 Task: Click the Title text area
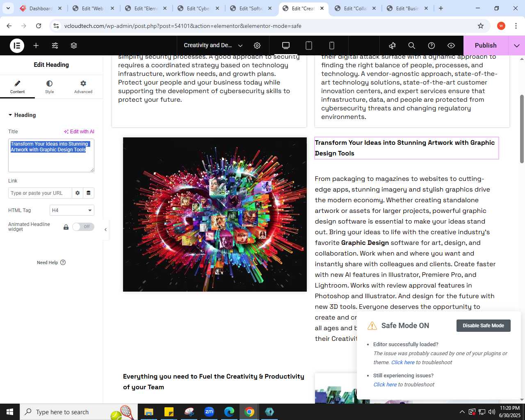point(51,155)
